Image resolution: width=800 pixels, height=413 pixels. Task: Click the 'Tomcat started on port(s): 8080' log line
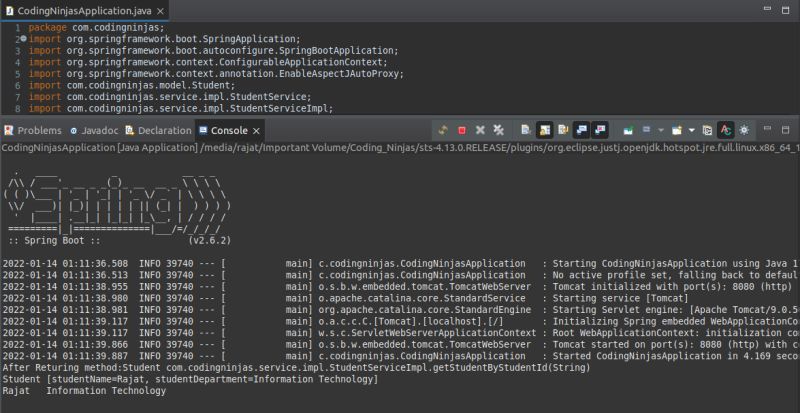pos(401,345)
